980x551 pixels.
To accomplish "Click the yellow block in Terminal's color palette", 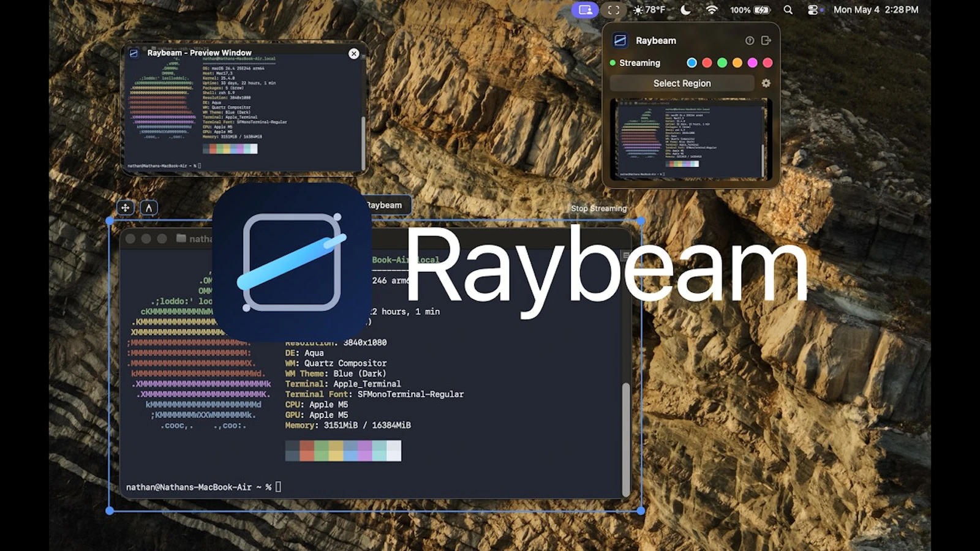I will (336, 451).
